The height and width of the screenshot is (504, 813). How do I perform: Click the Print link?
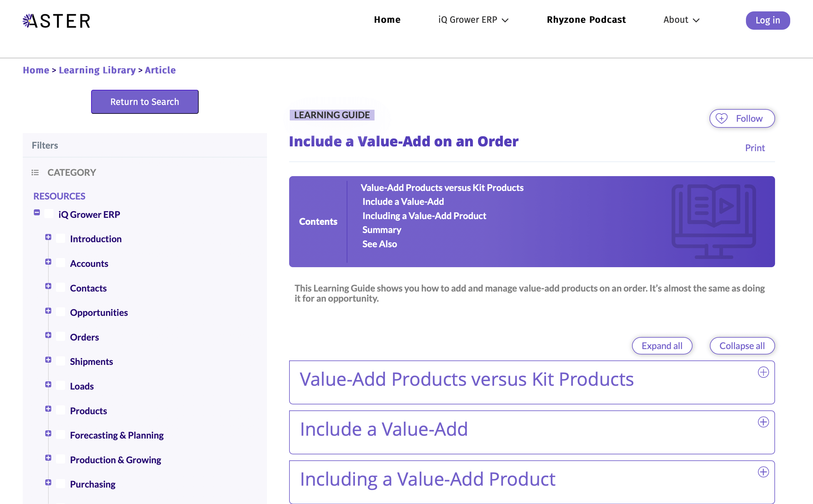pos(755,148)
